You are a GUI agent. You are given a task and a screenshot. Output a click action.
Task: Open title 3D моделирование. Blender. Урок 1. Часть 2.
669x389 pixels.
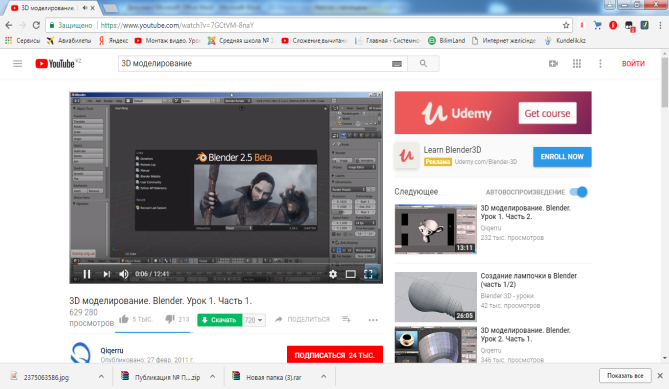525,212
